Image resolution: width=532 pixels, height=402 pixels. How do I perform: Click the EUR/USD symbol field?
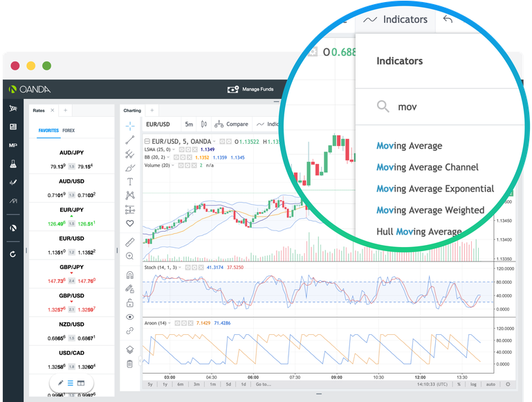pyautogui.click(x=158, y=125)
